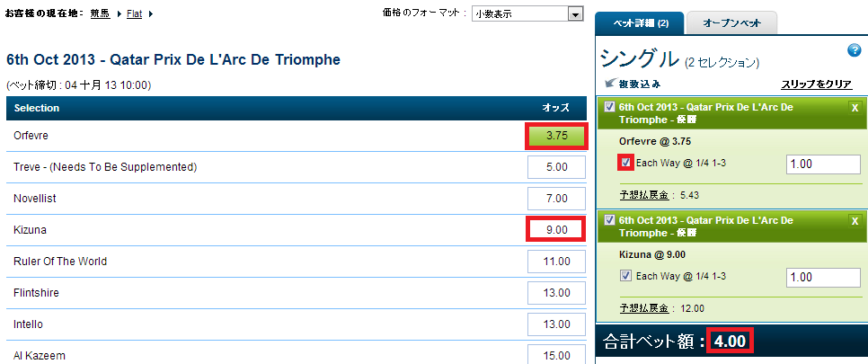Select the ベット詳細 (2) tab

[x=640, y=23]
